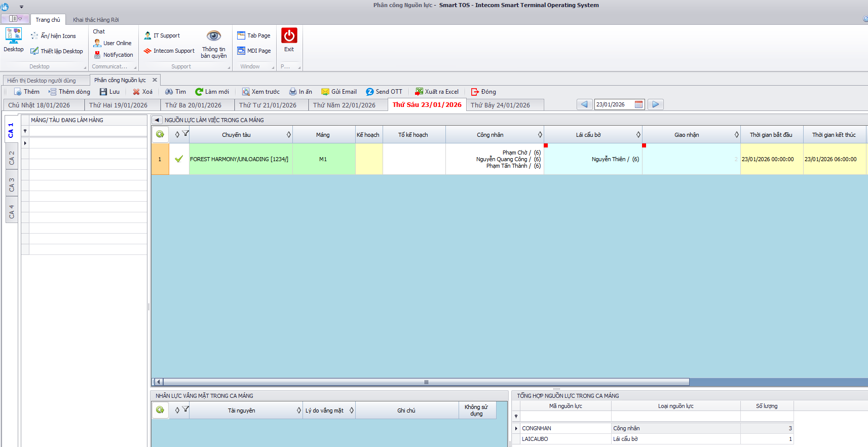Click the Làm mới refresh icon

(x=199, y=92)
